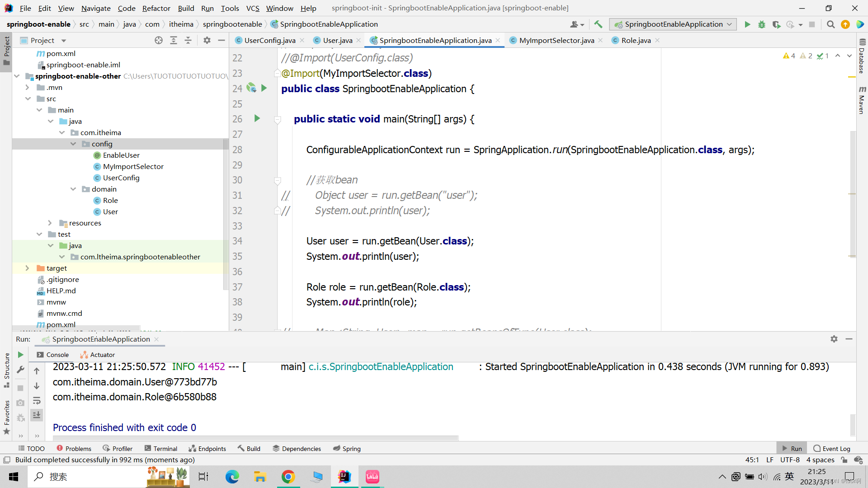
Task: Toggle the read-only lock icon in status bar
Action: click(x=844, y=460)
